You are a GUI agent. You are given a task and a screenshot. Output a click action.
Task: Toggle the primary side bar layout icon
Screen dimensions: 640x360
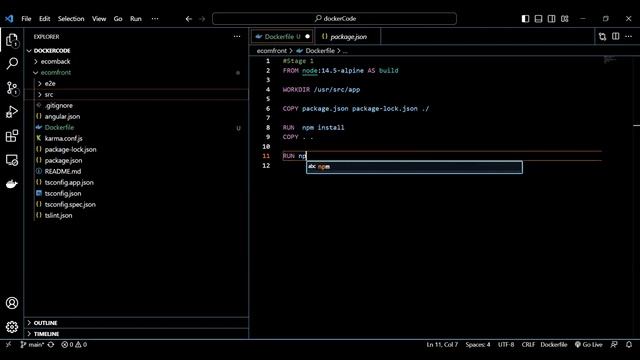point(525,19)
